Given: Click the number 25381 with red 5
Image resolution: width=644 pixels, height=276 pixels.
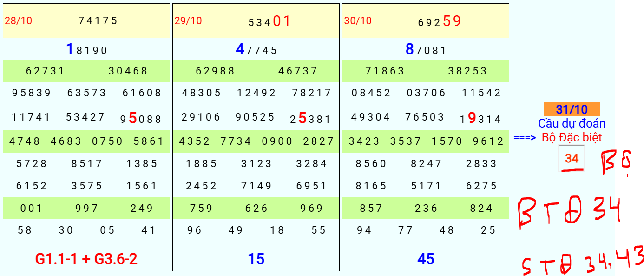Looking at the screenshot, I should [x=311, y=119].
